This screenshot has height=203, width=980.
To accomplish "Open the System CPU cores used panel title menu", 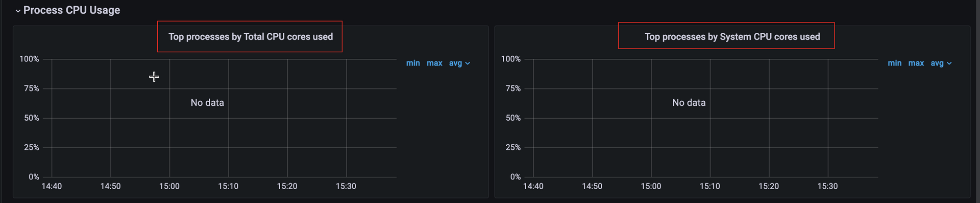I will 732,37.
